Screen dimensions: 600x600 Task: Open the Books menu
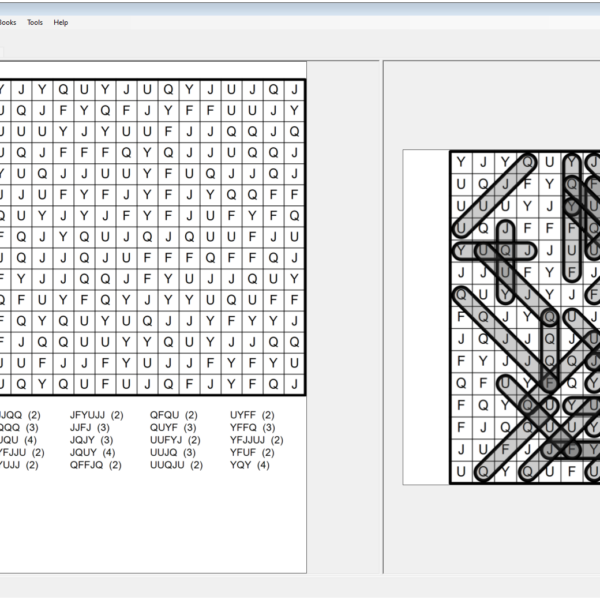tap(7, 22)
